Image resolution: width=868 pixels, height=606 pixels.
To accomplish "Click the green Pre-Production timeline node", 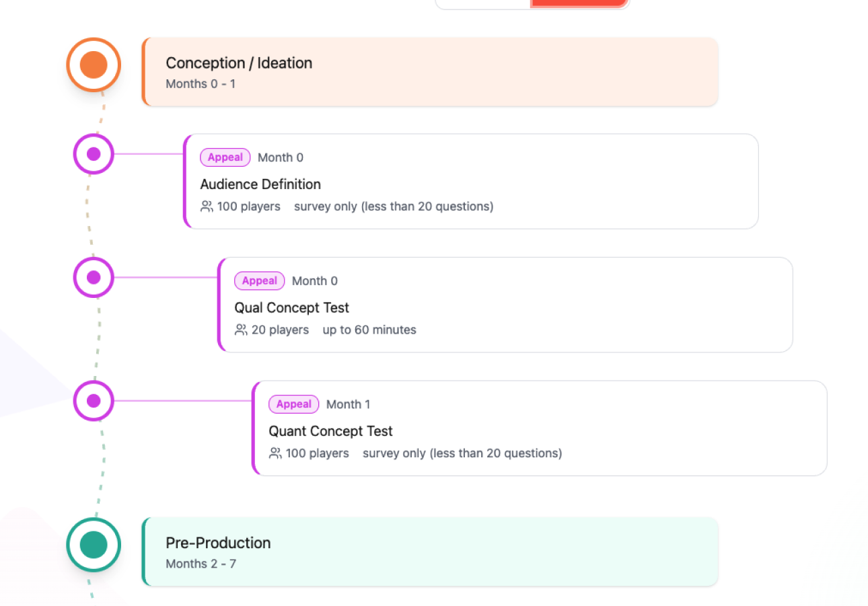I will 94,545.
